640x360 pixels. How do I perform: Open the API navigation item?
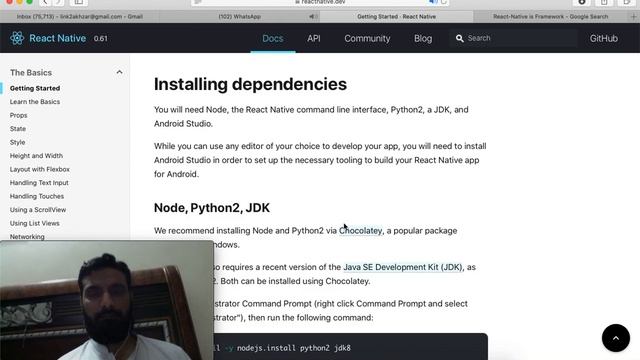314,38
